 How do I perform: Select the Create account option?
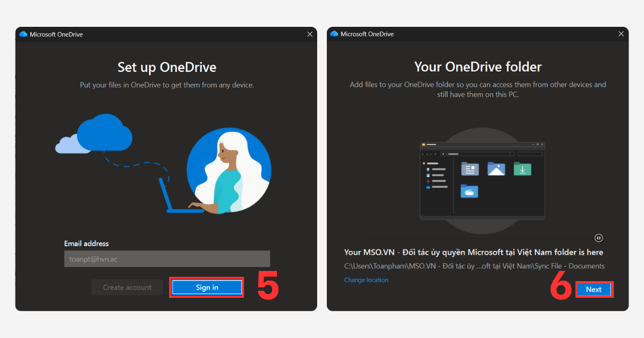tap(127, 287)
